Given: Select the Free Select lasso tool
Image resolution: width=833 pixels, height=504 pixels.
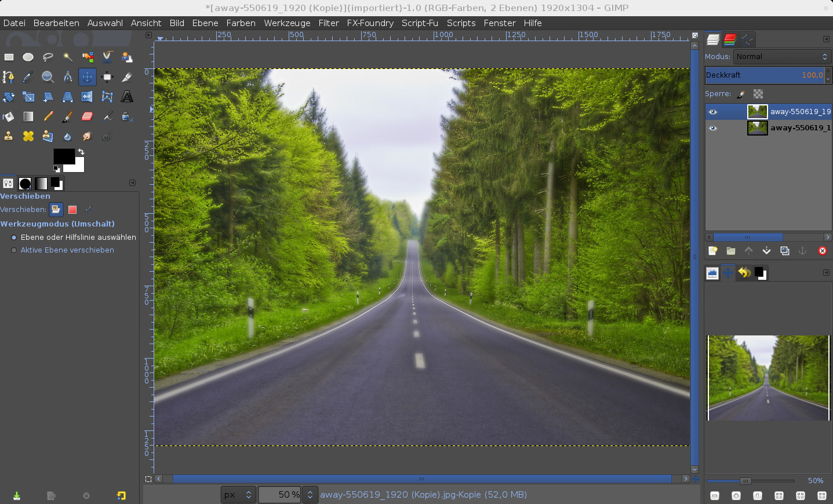Looking at the screenshot, I should tap(48, 57).
